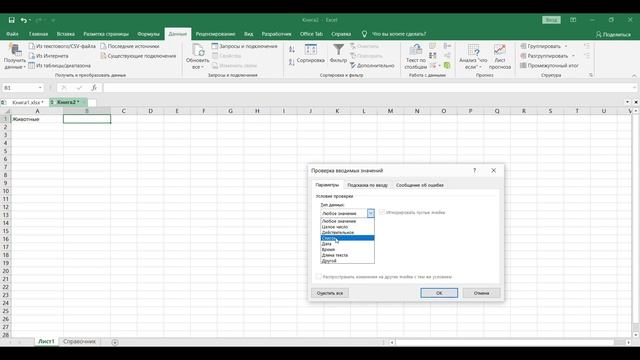Switch to Книга1.xlsx workbook tab
The height and width of the screenshot is (360, 640).
[27, 102]
